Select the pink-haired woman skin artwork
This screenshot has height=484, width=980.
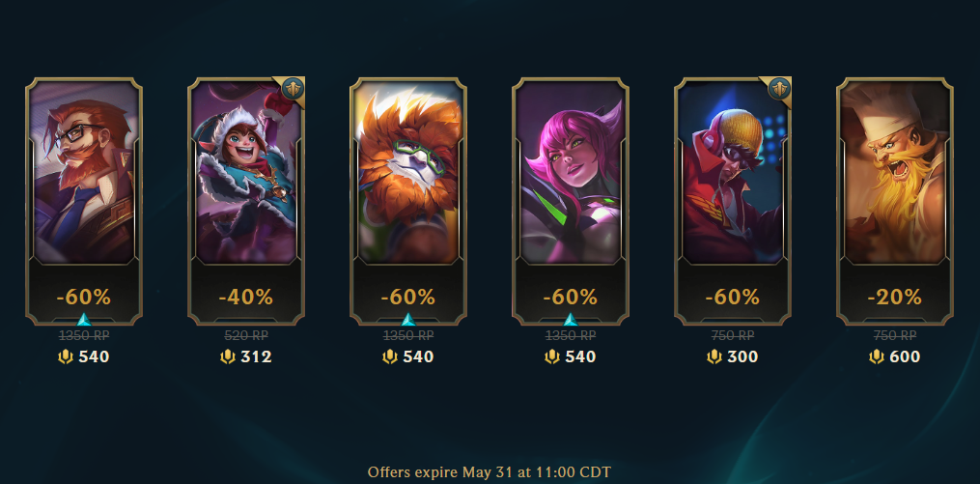click(x=570, y=171)
